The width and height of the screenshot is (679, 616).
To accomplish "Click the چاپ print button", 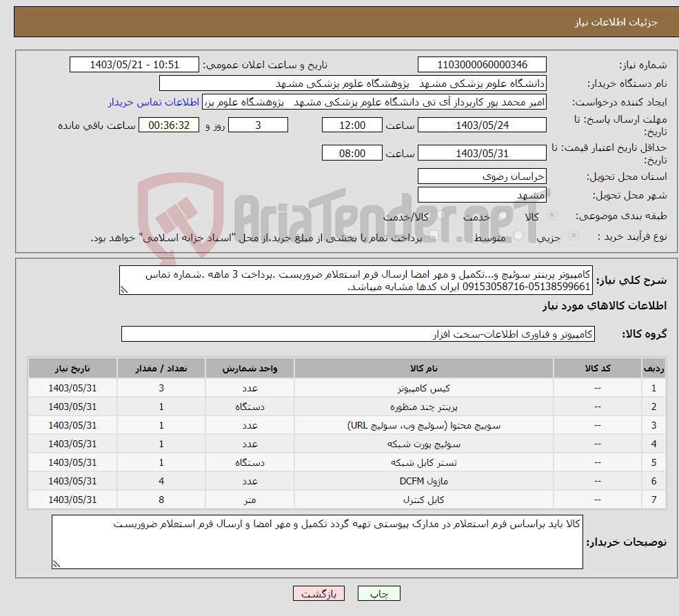I will click(379, 593).
